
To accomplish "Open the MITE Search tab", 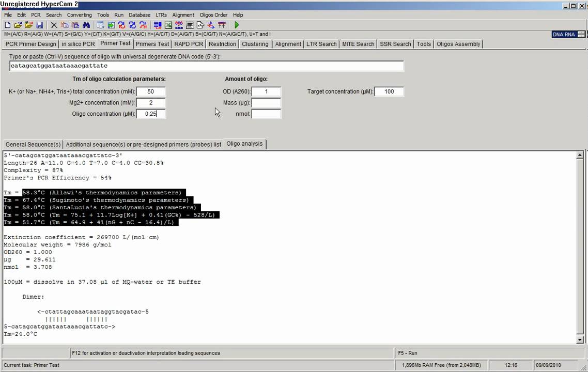I will (x=358, y=44).
